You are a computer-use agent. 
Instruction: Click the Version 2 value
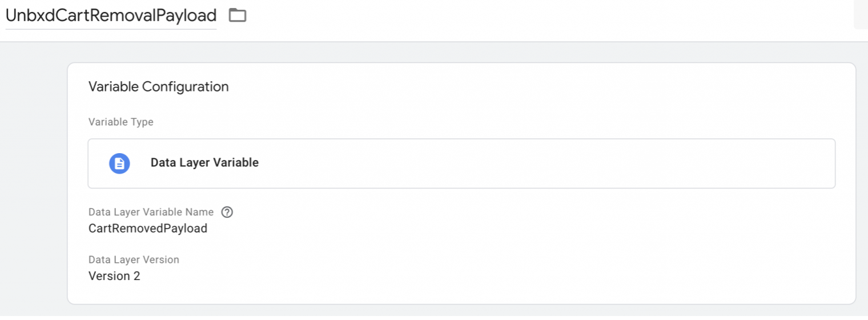[114, 276]
